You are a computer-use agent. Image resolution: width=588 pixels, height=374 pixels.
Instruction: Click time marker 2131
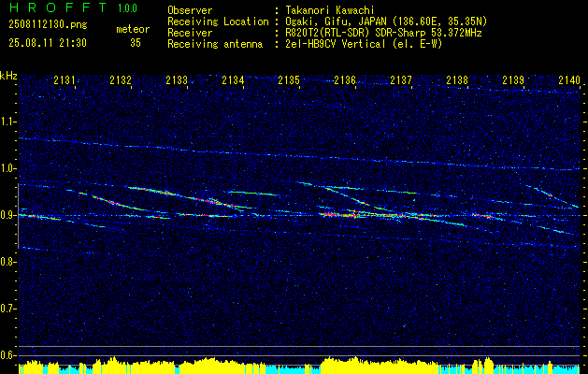click(65, 79)
